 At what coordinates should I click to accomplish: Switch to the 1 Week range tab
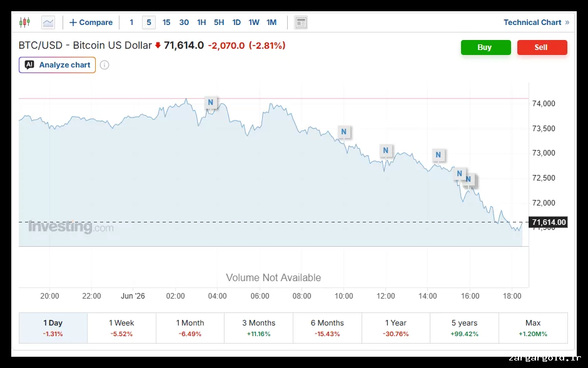point(121,328)
